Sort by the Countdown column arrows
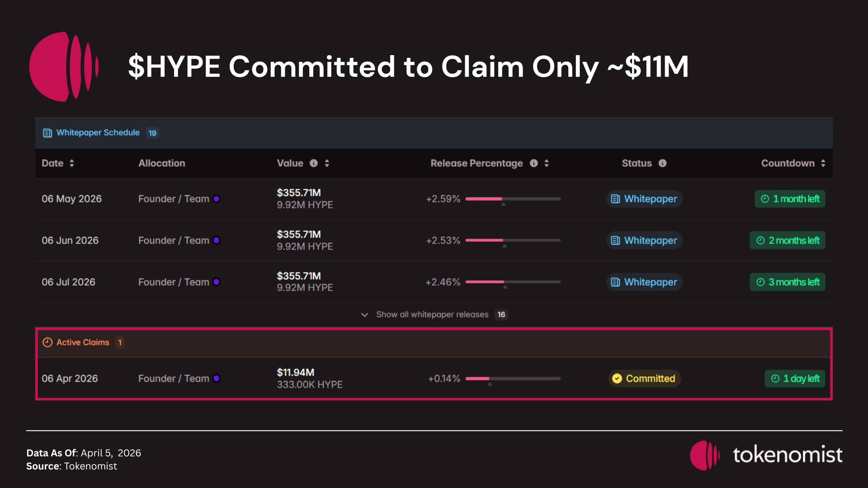This screenshot has width=868, height=488. pos(823,163)
